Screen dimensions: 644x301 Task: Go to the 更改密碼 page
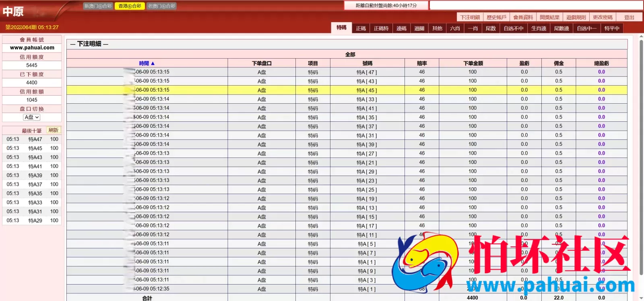603,17
